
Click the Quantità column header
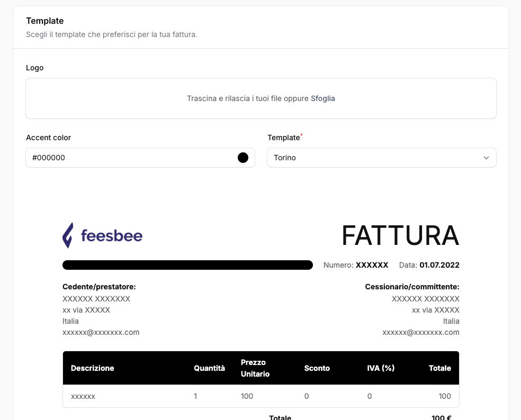[x=209, y=368]
